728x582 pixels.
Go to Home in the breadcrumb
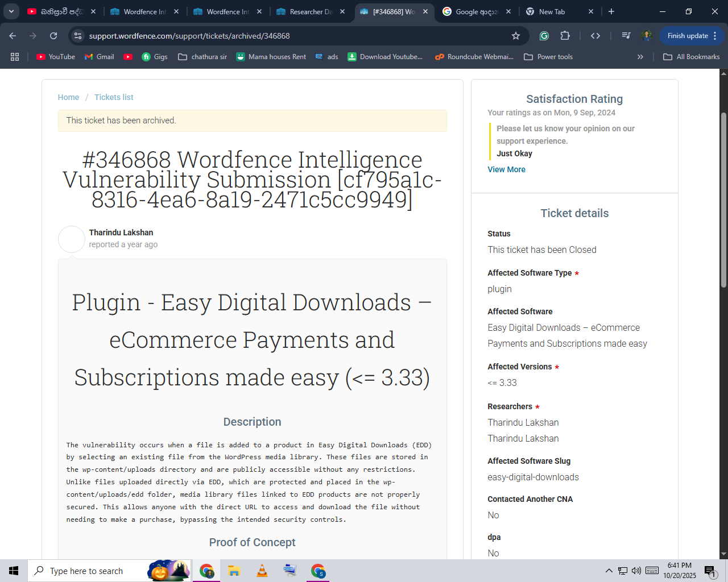(68, 97)
